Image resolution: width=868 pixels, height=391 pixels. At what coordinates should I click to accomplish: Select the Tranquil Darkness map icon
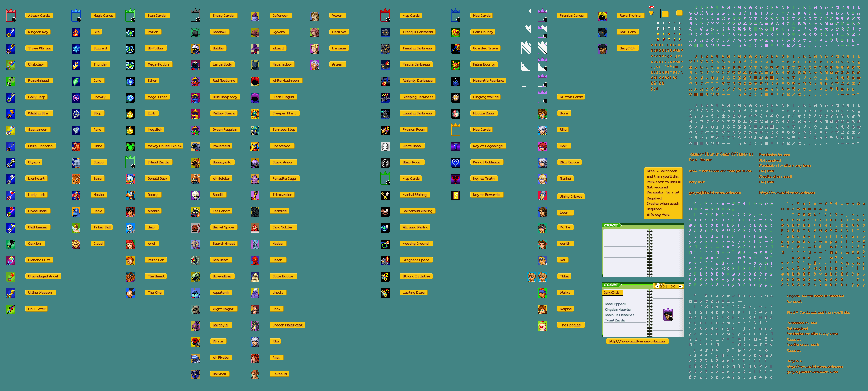coord(385,32)
